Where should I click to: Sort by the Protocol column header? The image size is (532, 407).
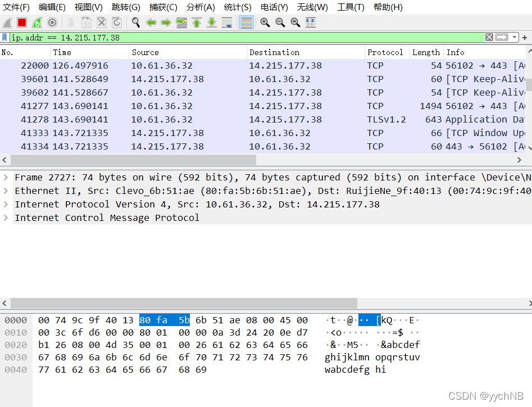pos(387,52)
